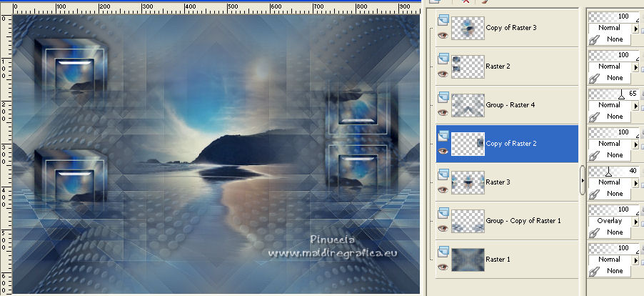The height and width of the screenshot is (296, 644).
Task: Click the chain link icon for Group - Copy of Raster 1
Action: pos(594,233)
